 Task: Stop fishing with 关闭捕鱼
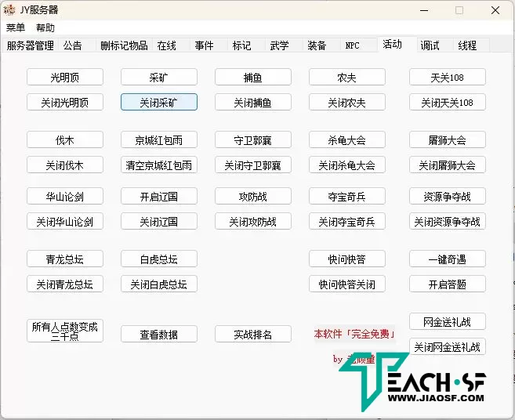click(253, 102)
